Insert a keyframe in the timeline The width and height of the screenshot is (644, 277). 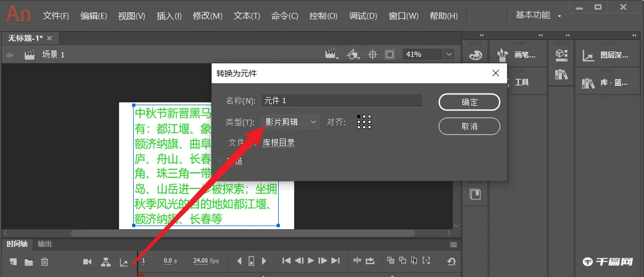tap(252, 260)
